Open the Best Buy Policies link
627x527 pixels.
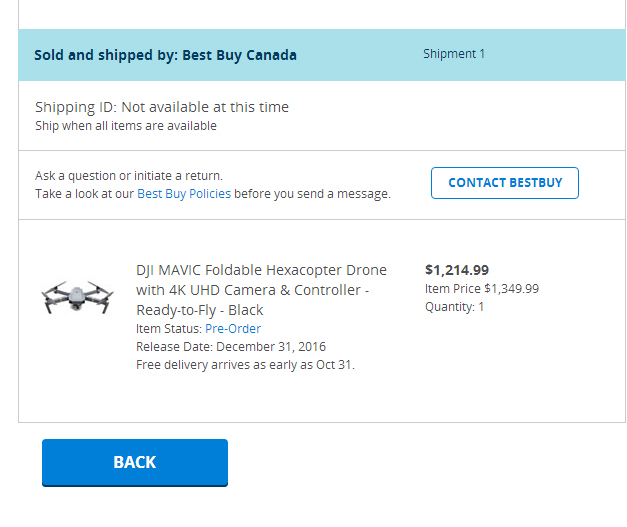[x=184, y=194]
